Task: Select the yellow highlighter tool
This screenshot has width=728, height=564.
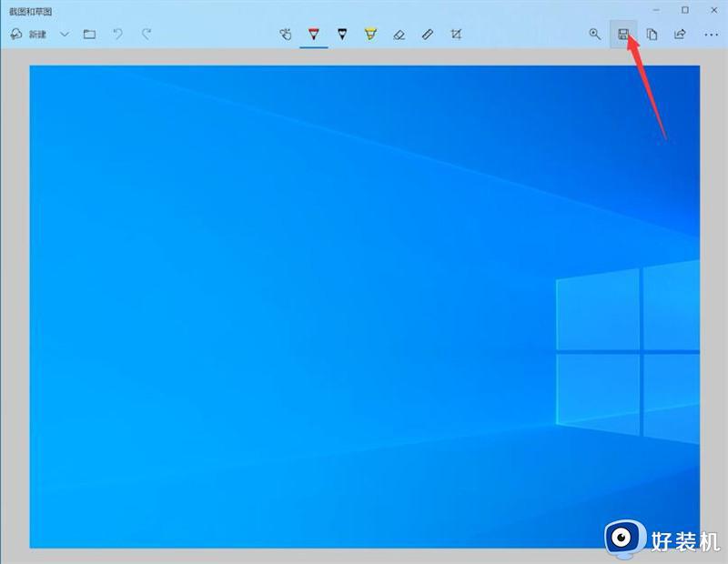Action: [369, 35]
